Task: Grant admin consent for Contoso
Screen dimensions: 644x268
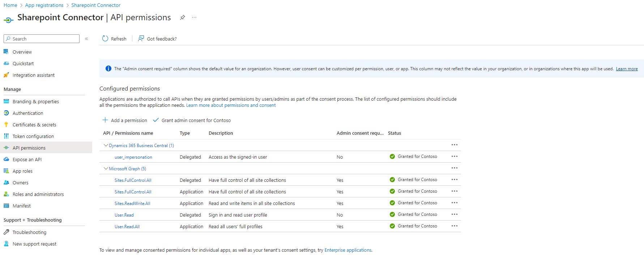Action: click(192, 120)
